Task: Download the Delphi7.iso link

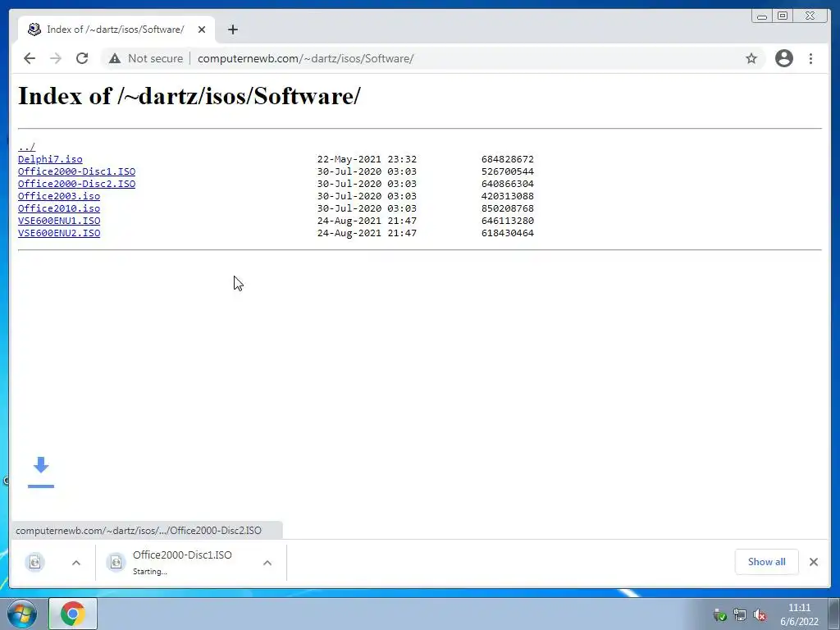Action: click(50, 159)
